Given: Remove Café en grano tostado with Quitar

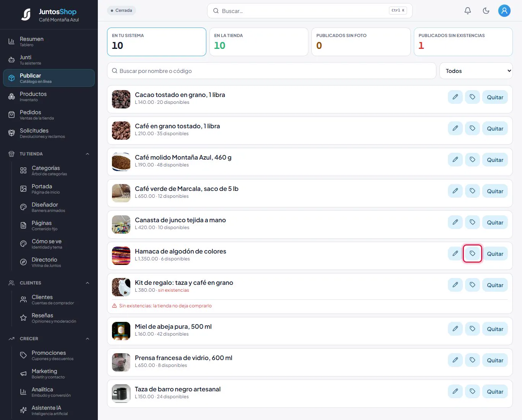Looking at the screenshot, I should pyautogui.click(x=495, y=128).
